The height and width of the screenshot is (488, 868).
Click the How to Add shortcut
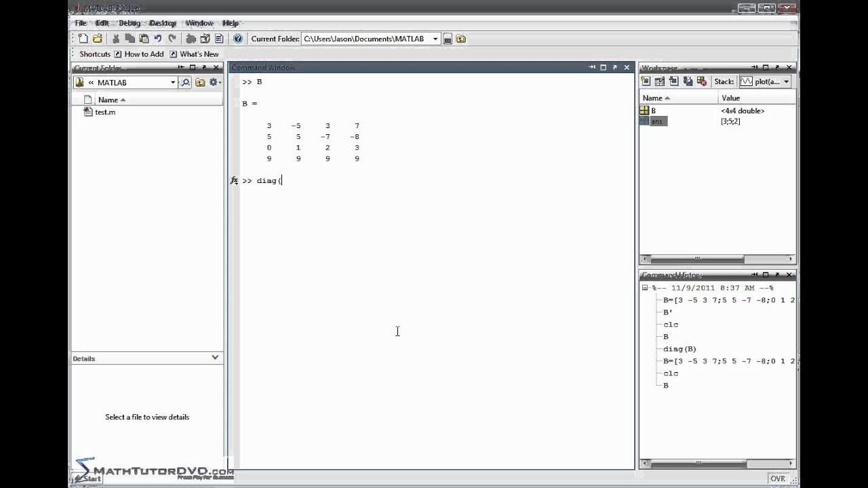pos(139,54)
